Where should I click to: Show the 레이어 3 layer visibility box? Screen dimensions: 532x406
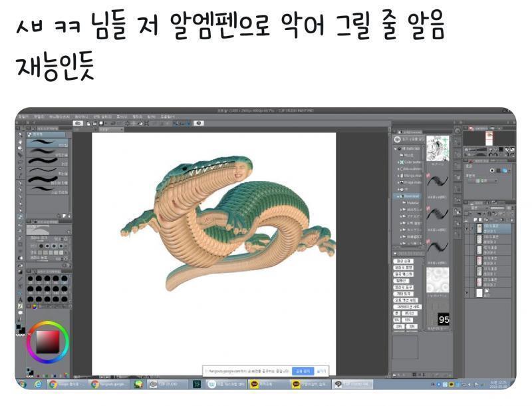click(467, 240)
